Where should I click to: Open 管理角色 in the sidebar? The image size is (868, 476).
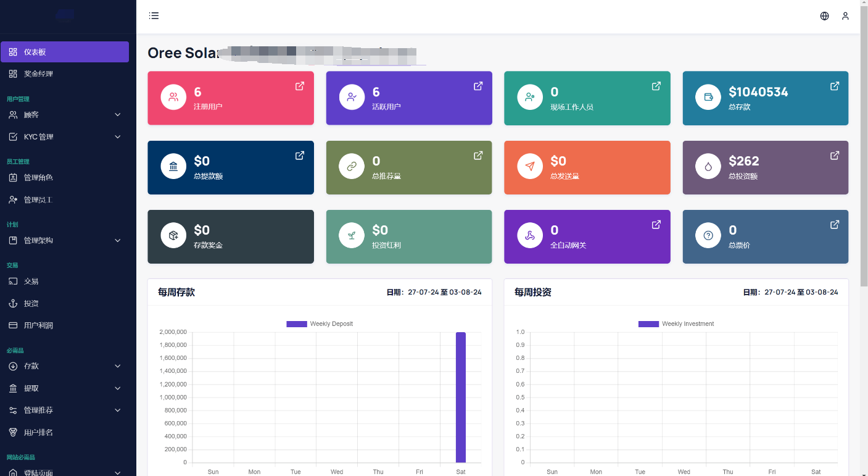coord(65,178)
